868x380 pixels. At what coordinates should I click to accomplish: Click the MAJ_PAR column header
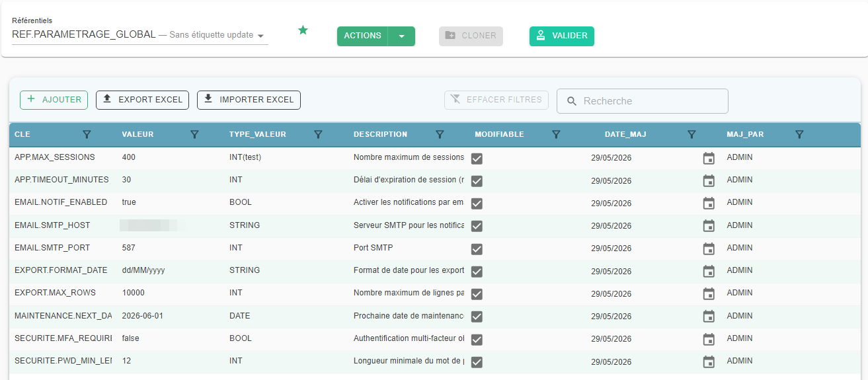[x=745, y=134]
